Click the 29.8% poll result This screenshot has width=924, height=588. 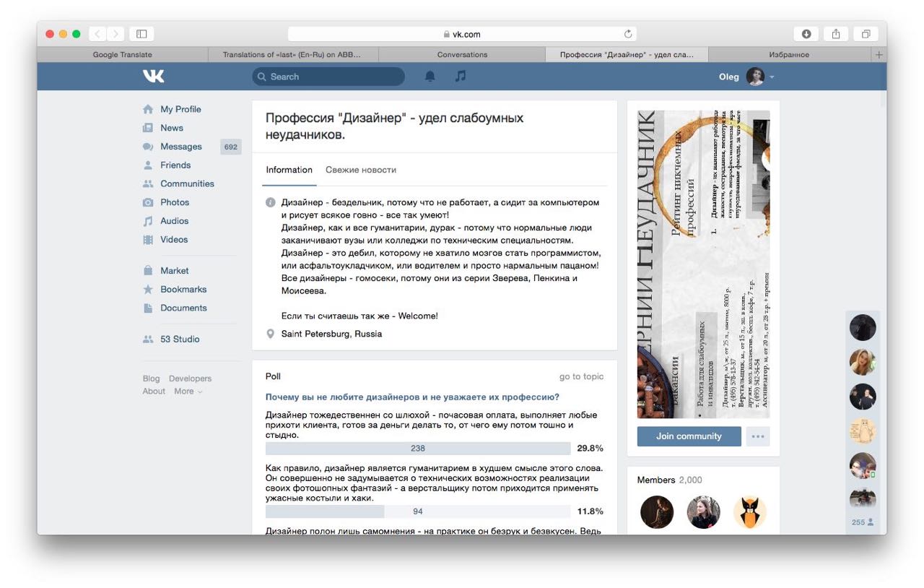coord(590,449)
